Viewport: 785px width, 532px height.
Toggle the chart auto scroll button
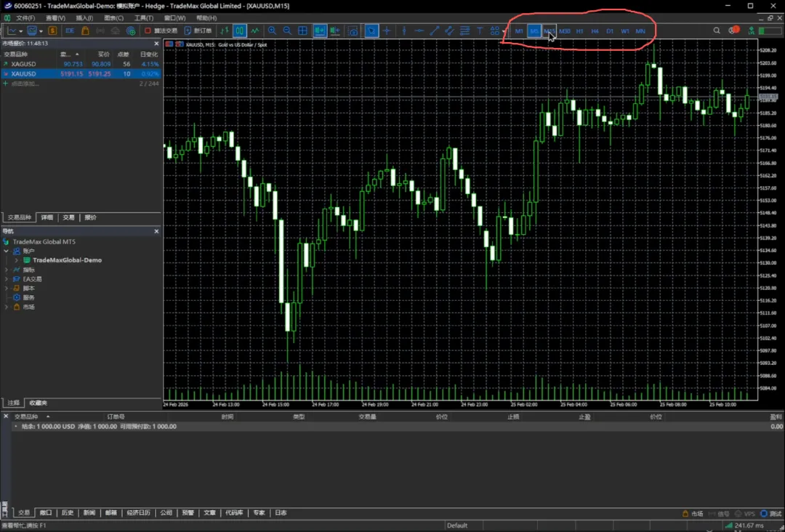coord(319,31)
